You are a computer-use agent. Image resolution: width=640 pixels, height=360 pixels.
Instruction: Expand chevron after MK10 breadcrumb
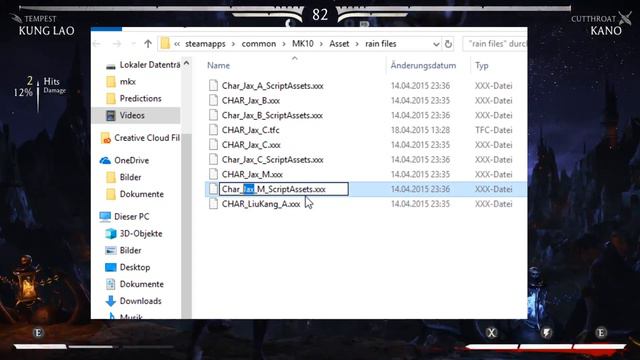tap(322, 44)
